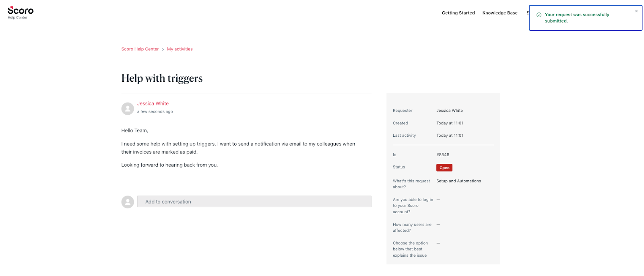Click the 'a few seconds ago' timestamp
Image resolution: width=644 pixels, height=276 pixels.
tap(155, 112)
